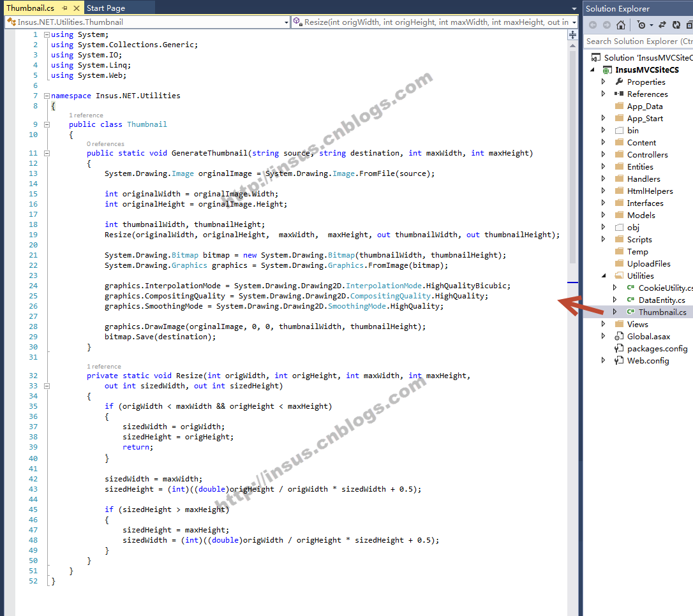Image resolution: width=693 pixels, height=616 pixels.
Task: Click the hidden obj folder icon
Action: coord(619,227)
